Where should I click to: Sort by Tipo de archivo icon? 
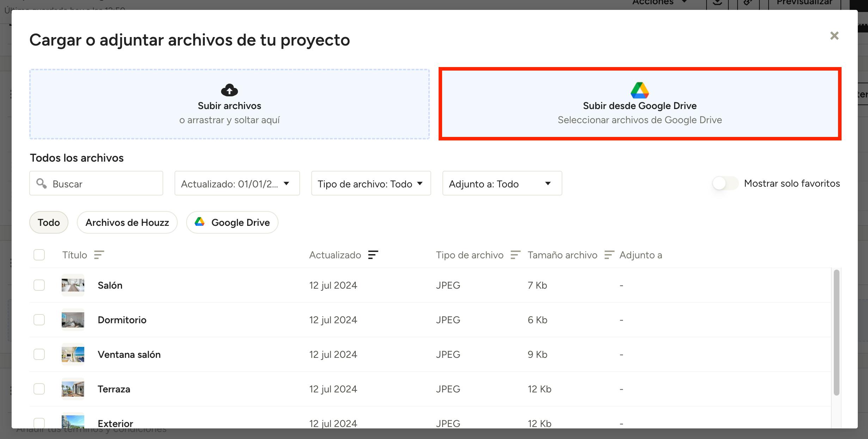[515, 255]
